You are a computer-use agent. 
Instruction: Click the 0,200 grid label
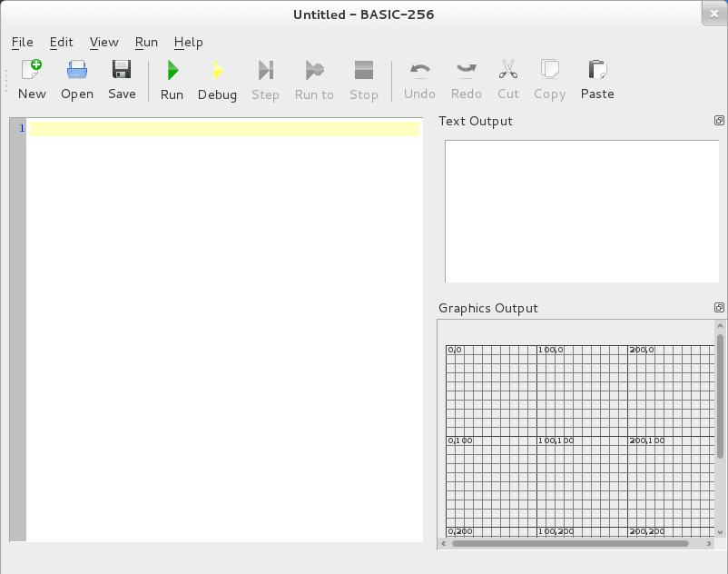click(460, 531)
